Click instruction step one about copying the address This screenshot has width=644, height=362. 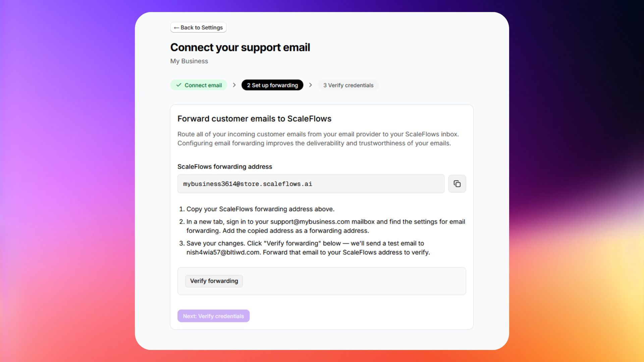(257, 209)
